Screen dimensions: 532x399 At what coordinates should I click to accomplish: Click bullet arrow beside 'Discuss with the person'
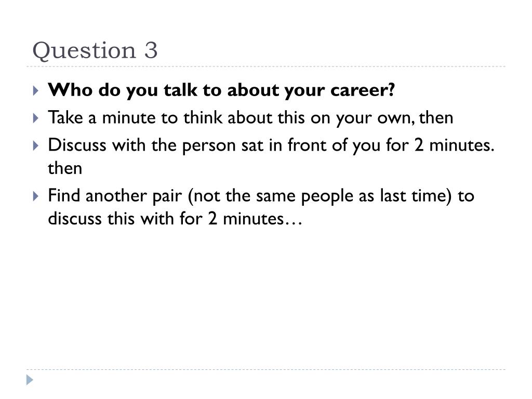tap(36, 145)
